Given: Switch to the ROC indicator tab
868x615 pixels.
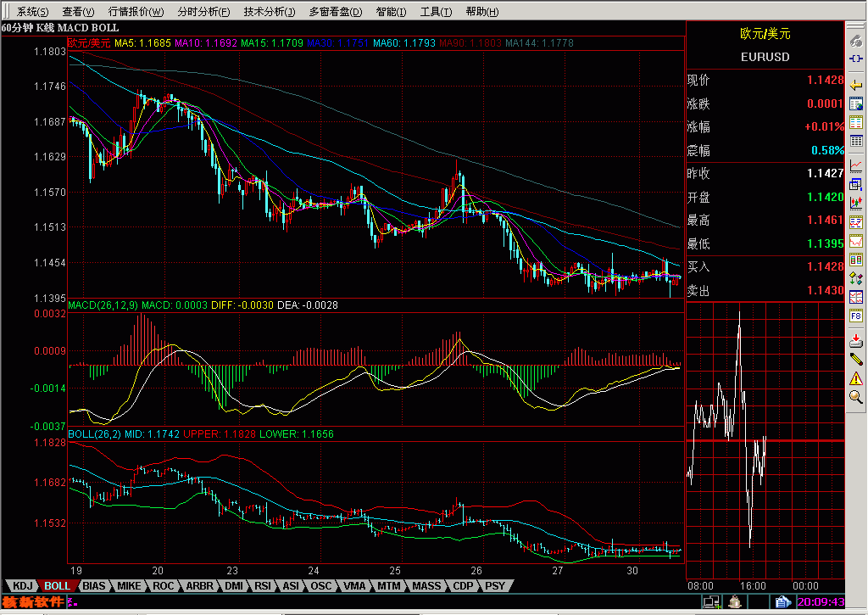Looking at the screenshot, I should [164, 585].
